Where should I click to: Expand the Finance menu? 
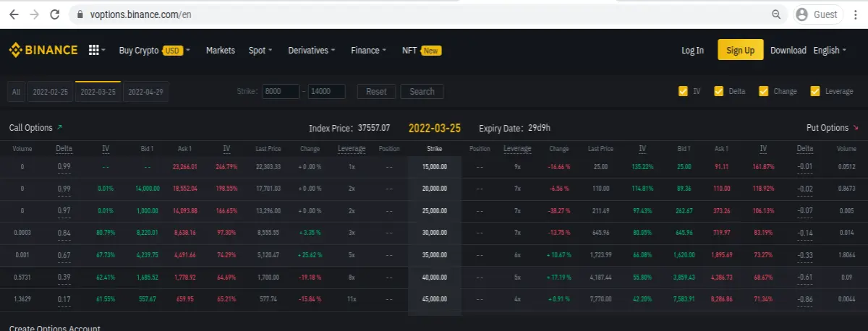tap(369, 51)
